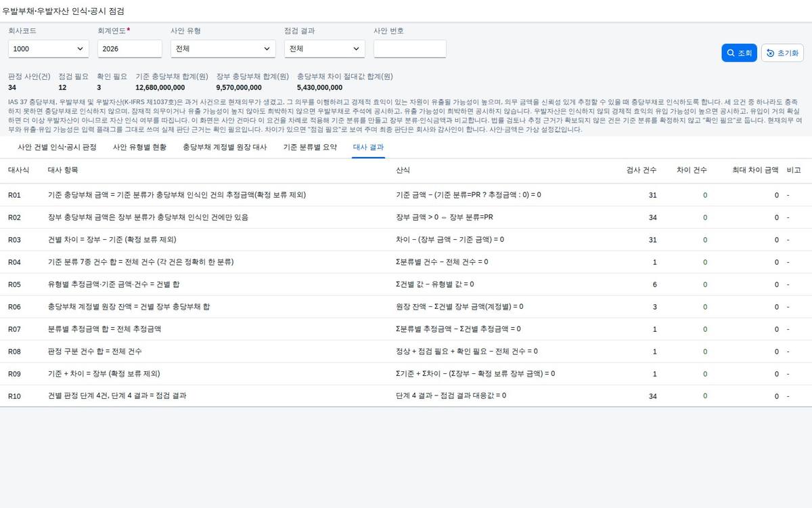Click the 조회 search button

point(739,53)
